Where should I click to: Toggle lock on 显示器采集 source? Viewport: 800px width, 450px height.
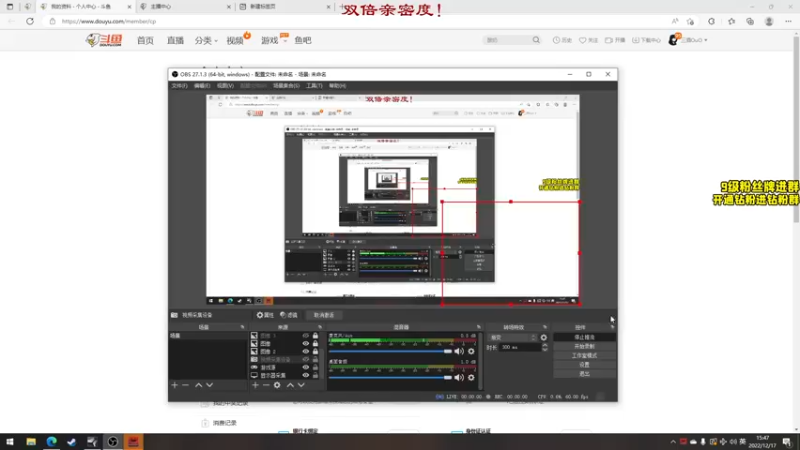[315, 375]
